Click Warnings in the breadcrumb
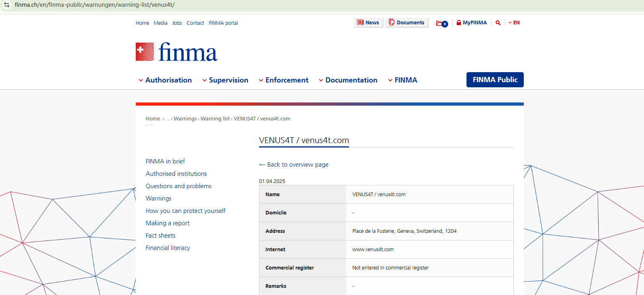644x295 pixels. pos(185,119)
